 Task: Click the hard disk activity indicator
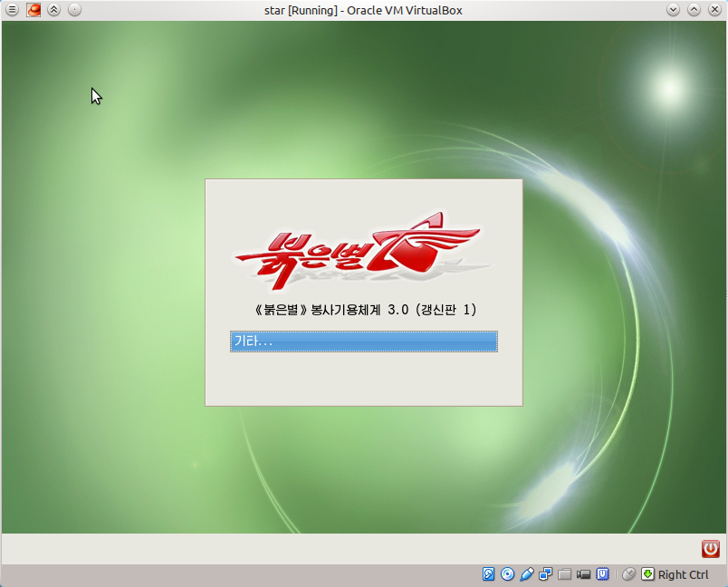tap(488, 574)
